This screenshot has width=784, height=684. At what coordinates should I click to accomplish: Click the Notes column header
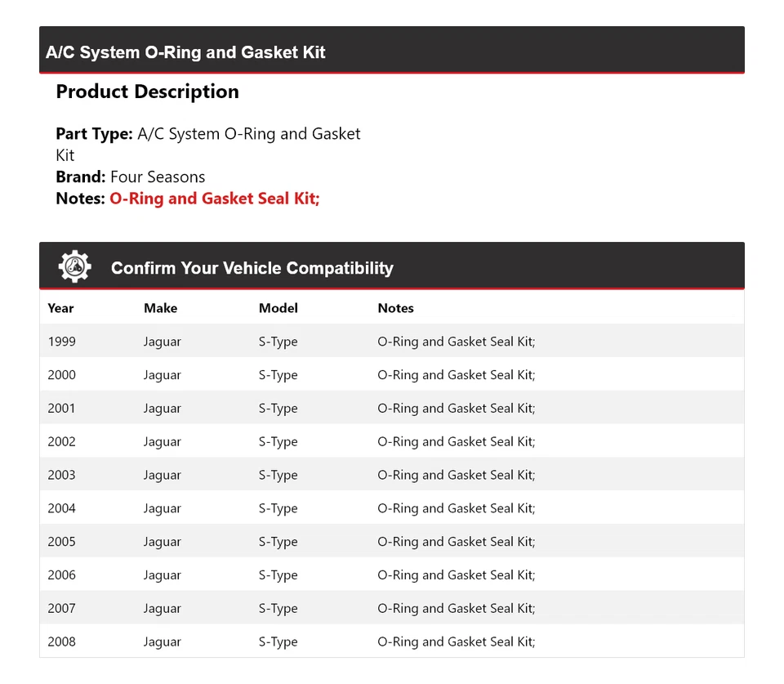pos(395,308)
